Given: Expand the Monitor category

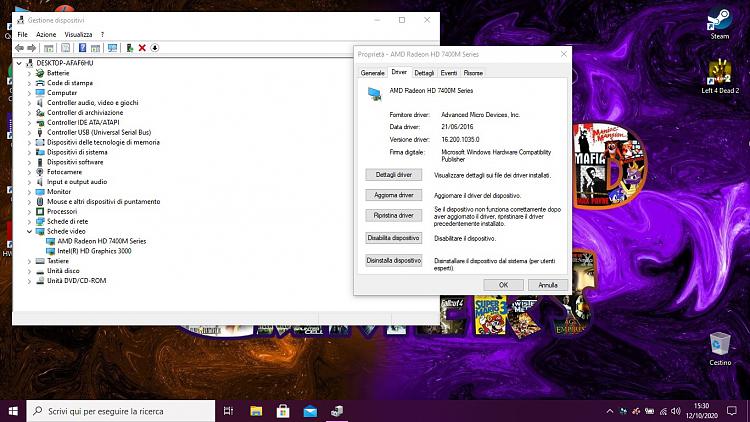Looking at the screenshot, I should (29, 192).
